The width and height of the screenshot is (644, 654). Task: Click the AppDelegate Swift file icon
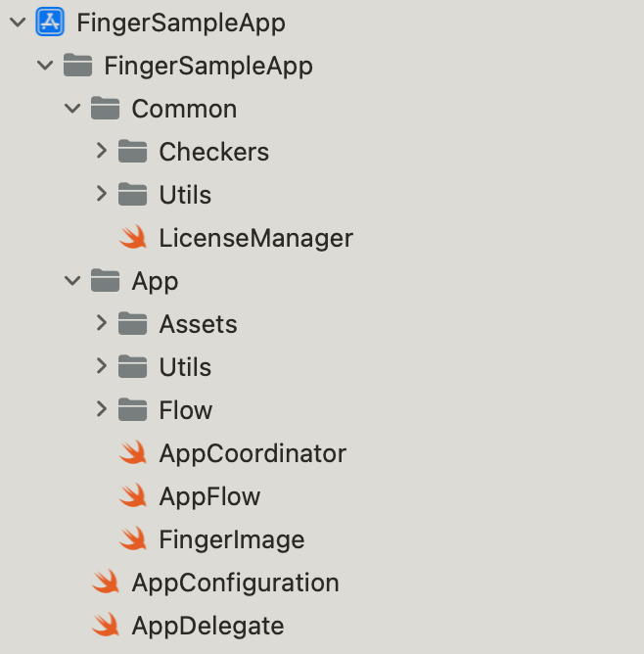pos(106,625)
